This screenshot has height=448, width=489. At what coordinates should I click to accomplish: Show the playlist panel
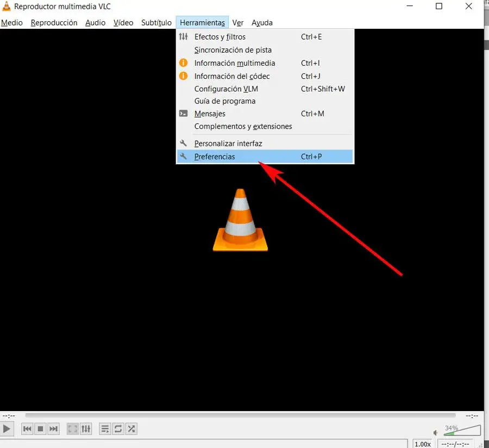pyautogui.click(x=105, y=428)
